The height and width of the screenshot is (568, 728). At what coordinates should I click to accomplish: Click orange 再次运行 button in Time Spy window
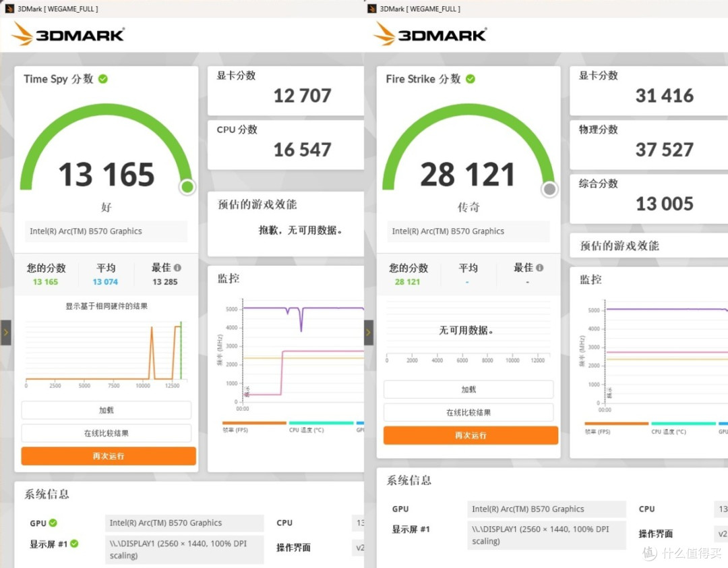108,456
